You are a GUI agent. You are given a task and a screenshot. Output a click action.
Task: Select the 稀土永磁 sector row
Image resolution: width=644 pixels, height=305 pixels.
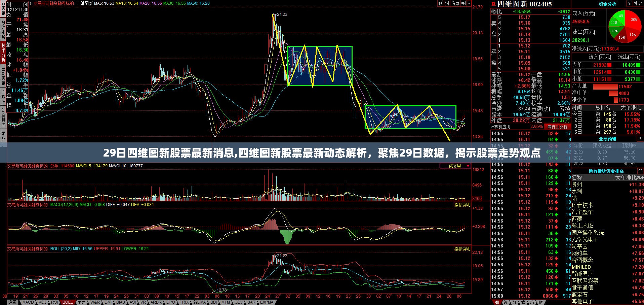(x=608, y=226)
